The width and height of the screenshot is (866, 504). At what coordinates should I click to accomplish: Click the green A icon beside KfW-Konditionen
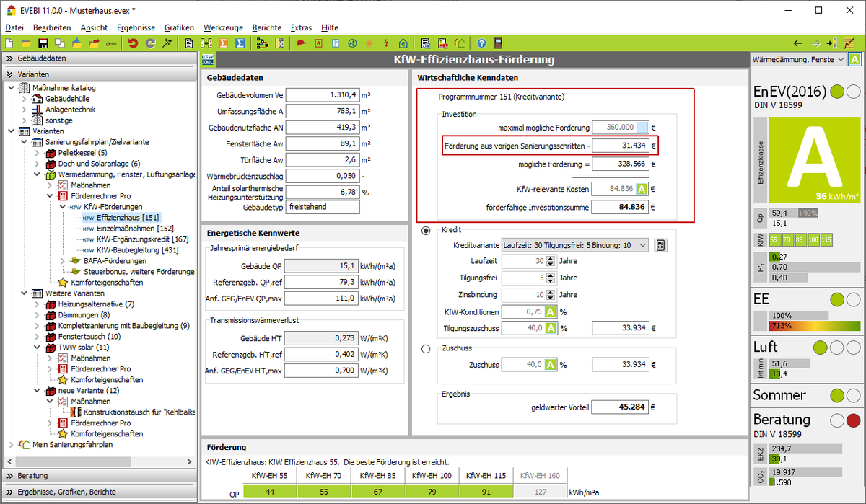tap(550, 312)
